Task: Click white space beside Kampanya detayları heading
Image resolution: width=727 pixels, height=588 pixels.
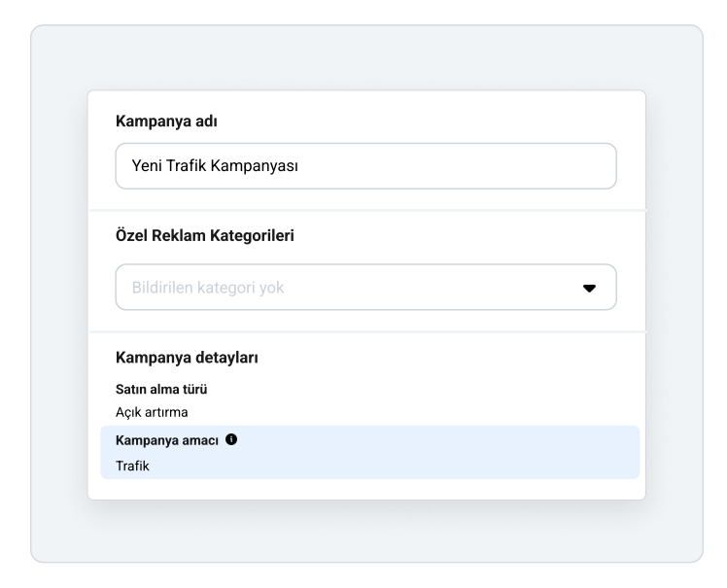Action: pyautogui.click(x=440, y=358)
